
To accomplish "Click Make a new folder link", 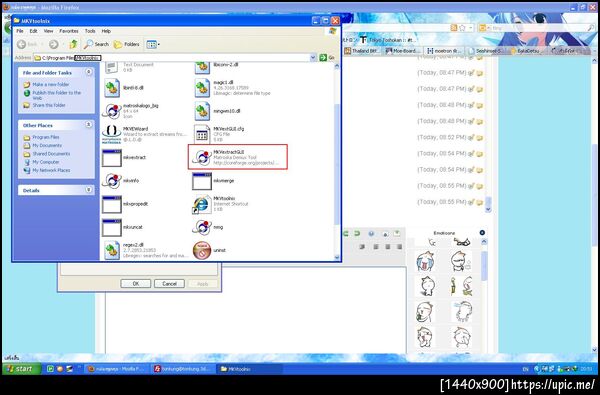I will point(47,84).
